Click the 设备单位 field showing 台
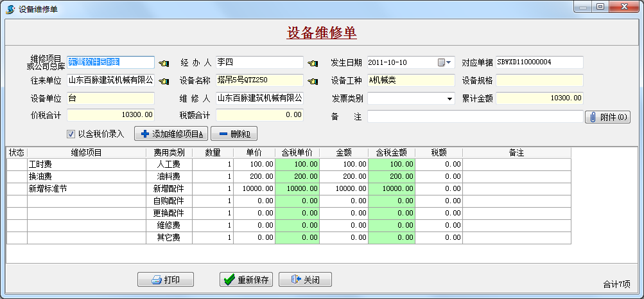Viewport: 644px width, 299px height. tap(111, 98)
